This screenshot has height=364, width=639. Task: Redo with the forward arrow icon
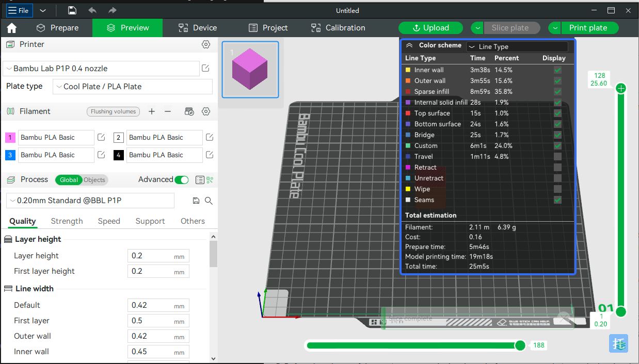pos(112,10)
